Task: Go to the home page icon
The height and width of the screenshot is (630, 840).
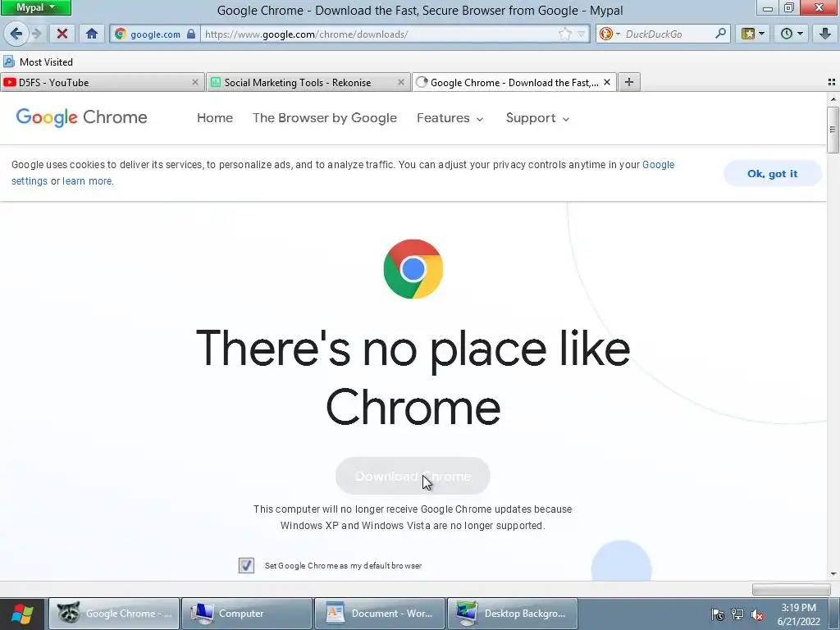Action: pyautogui.click(x=92, y=34)
